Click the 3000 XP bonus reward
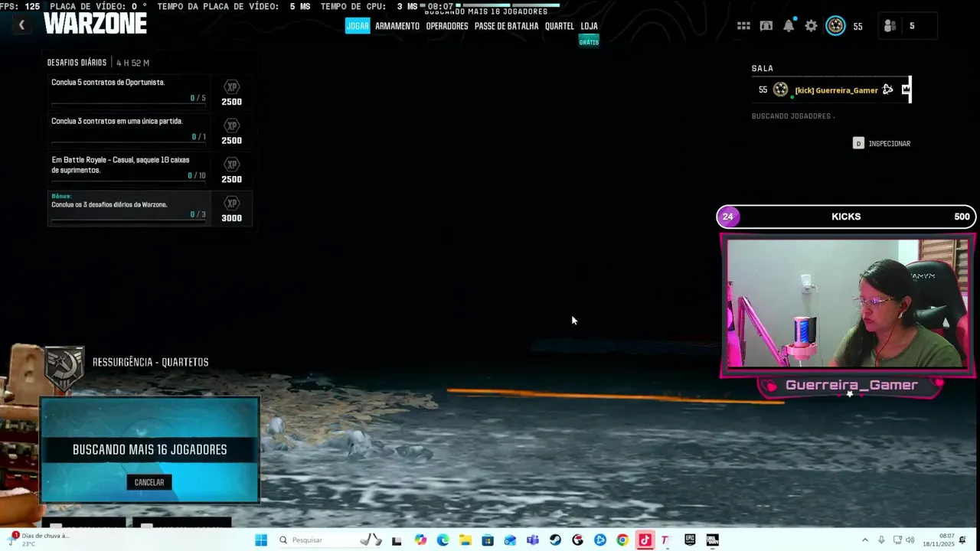This screenshot has width=980, height=551. (231, 209)
